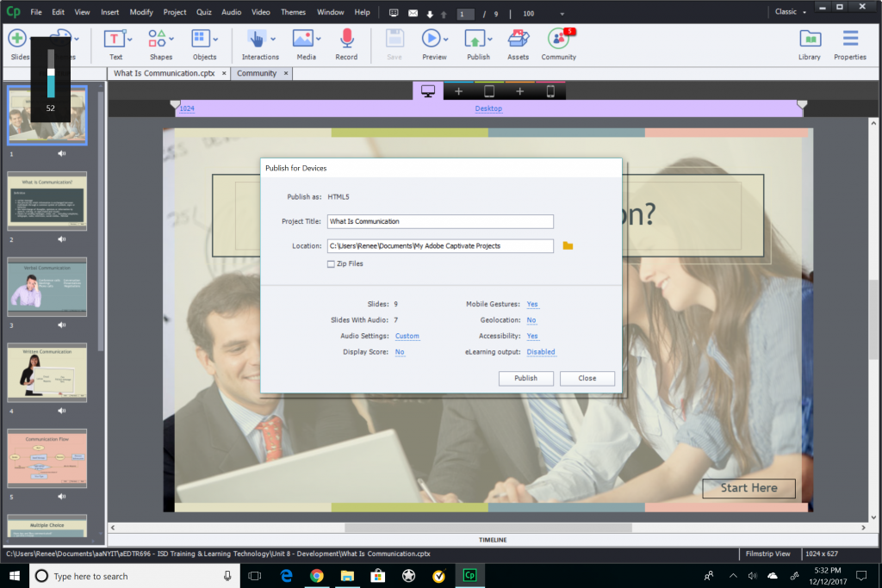Screen dimensions: 882x588
Task: Click the Record microphone icon
Action: coord(346,39)
